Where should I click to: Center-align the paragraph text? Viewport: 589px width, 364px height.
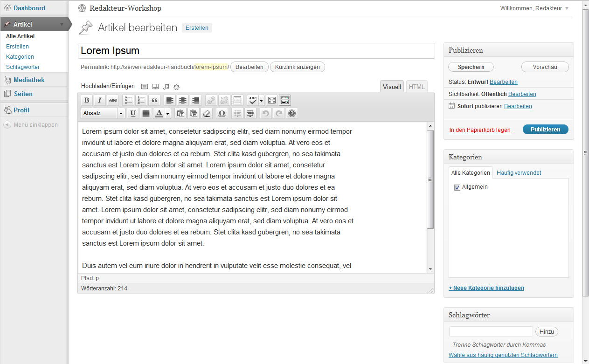click(x=183, y=100)
